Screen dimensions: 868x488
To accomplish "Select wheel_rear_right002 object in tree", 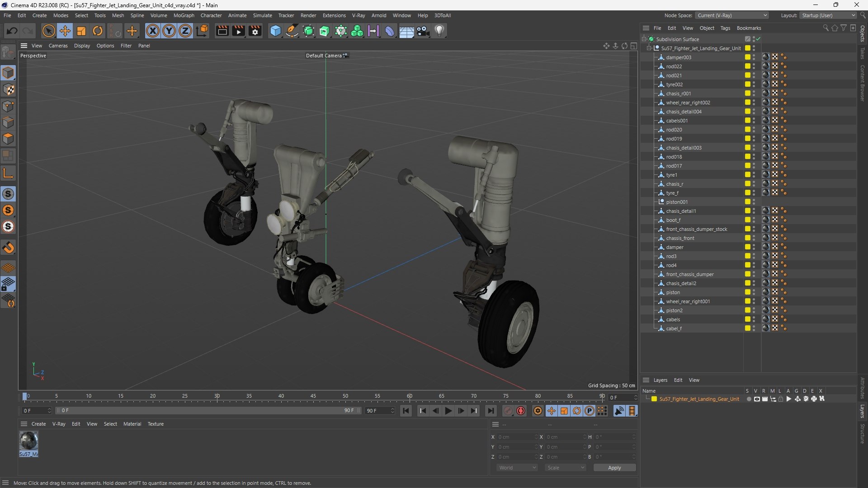I will click(688, 103).
